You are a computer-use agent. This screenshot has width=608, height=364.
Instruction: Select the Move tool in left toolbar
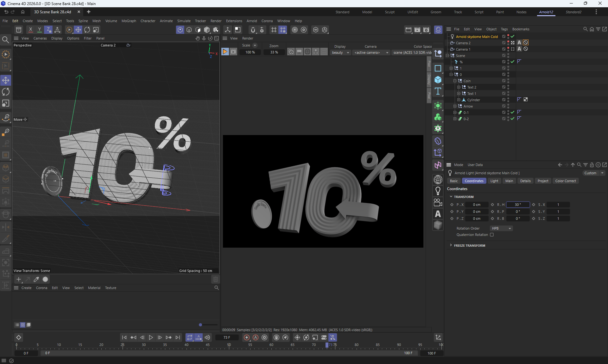pyautogui.click(x=6, y=80)
